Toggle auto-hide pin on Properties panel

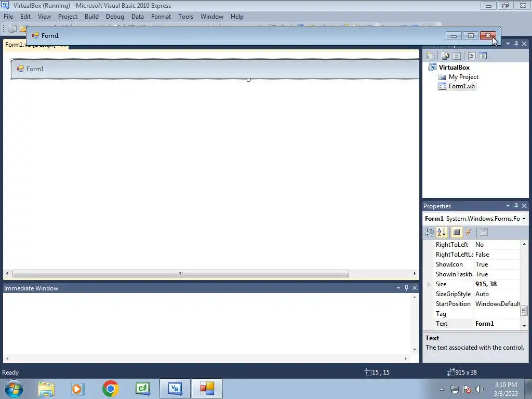coord(516,206)
